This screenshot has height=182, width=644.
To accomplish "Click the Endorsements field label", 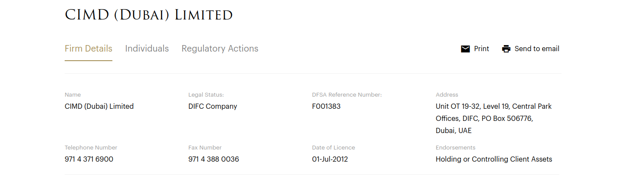I will pyautogui.click(x=455, y=147).
